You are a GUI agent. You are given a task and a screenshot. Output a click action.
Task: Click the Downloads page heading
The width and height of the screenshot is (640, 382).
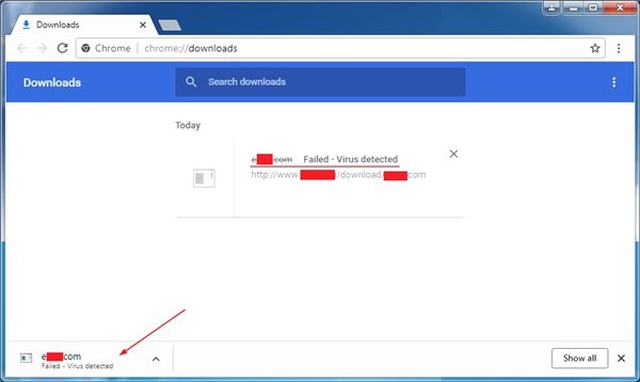tap(52, 82)
